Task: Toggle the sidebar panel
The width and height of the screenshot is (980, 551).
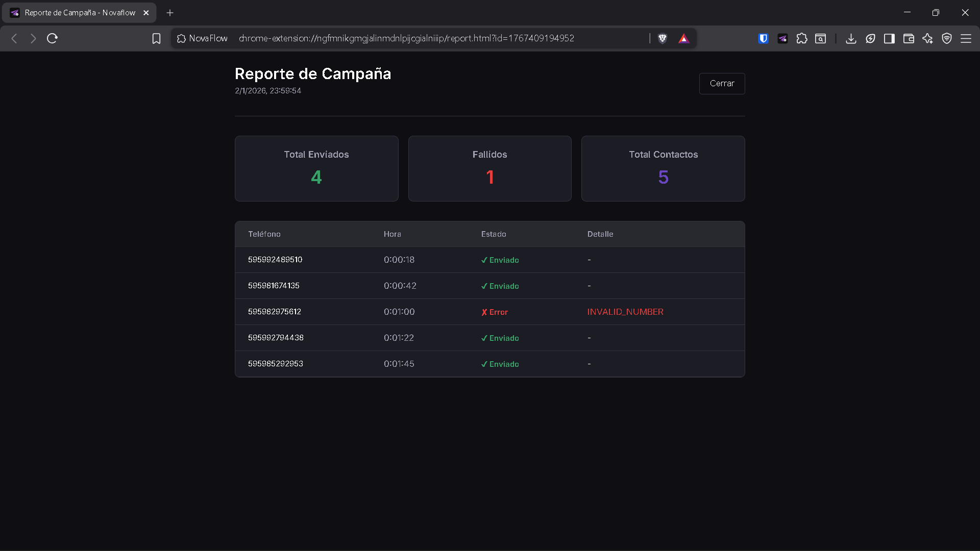Action: pos(889,38)
